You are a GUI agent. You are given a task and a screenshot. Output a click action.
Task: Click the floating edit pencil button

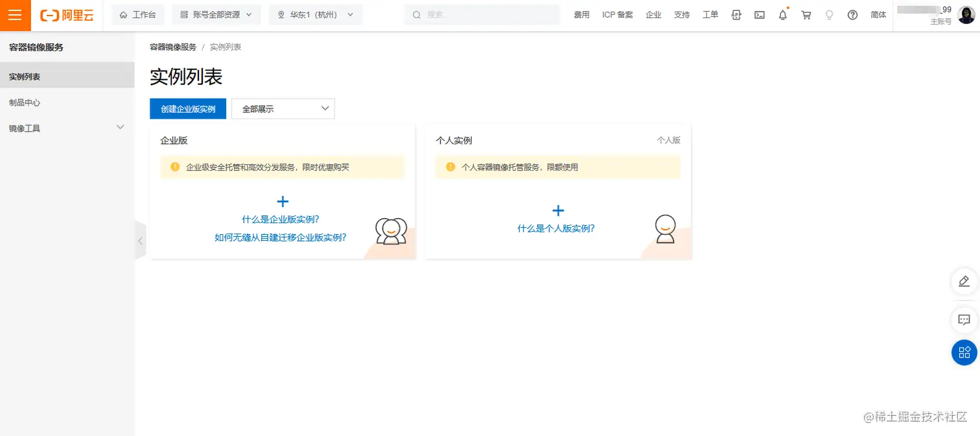point(964,281)
